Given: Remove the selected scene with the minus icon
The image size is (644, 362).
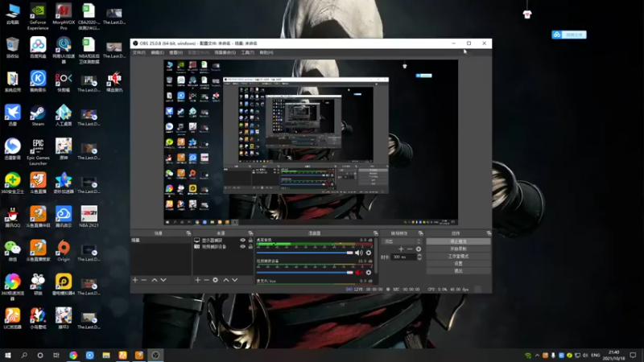Looking at the screenshot, I should coord(144,280).
